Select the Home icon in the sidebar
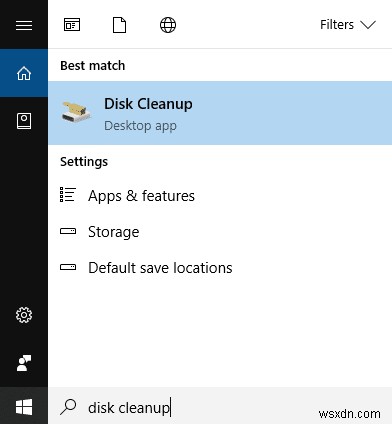 pyautogui.click(x=24, y=73)
